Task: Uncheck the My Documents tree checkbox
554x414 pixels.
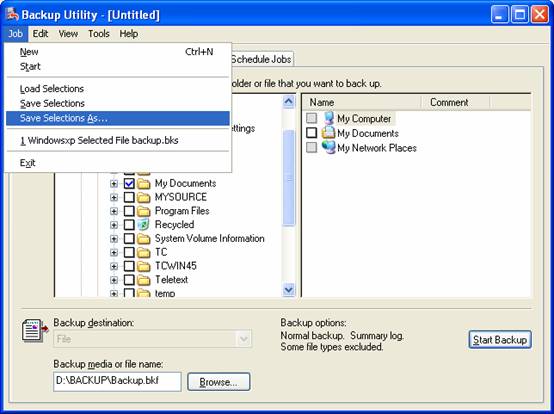Action: (x=129, y=183)
